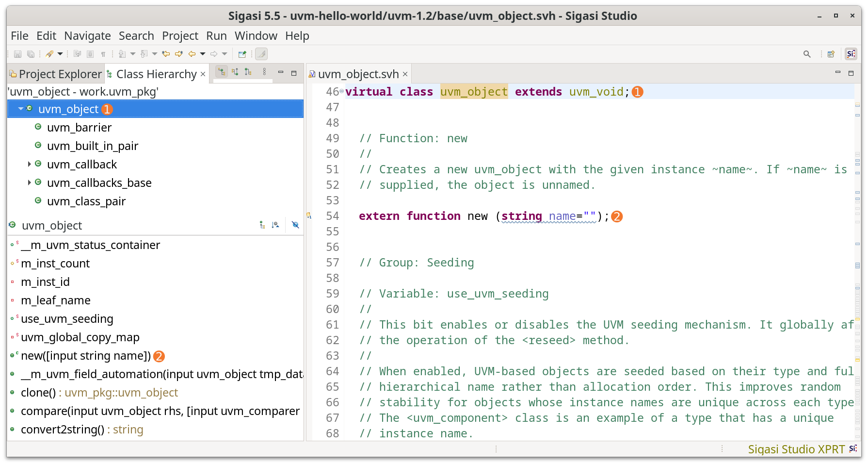Select member m_inst_count

coord(55,264)
